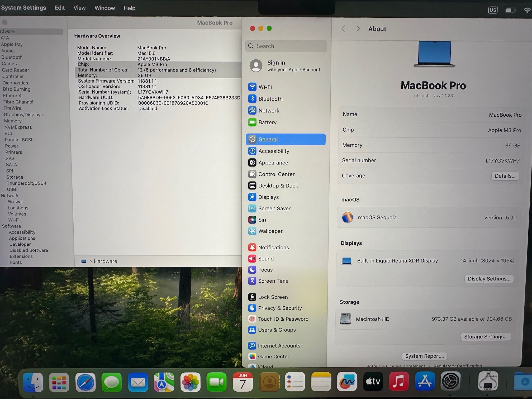This screenshot has height=399, width=532.
Task: Open the Help menu
Action: coord(130,8)
